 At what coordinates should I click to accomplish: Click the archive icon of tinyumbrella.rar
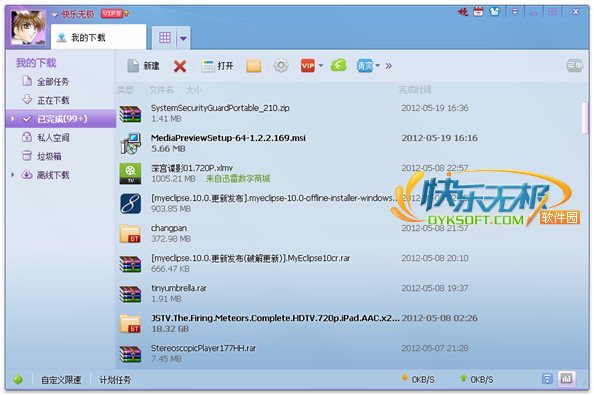pyautogui.click(x=130, y=294)
